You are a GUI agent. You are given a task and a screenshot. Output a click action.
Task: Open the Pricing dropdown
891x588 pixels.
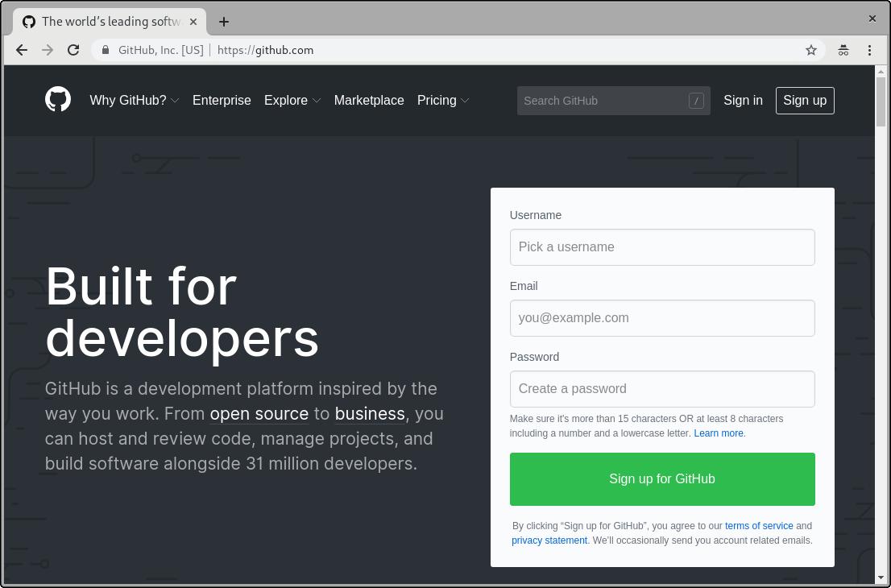coord(442,101)
